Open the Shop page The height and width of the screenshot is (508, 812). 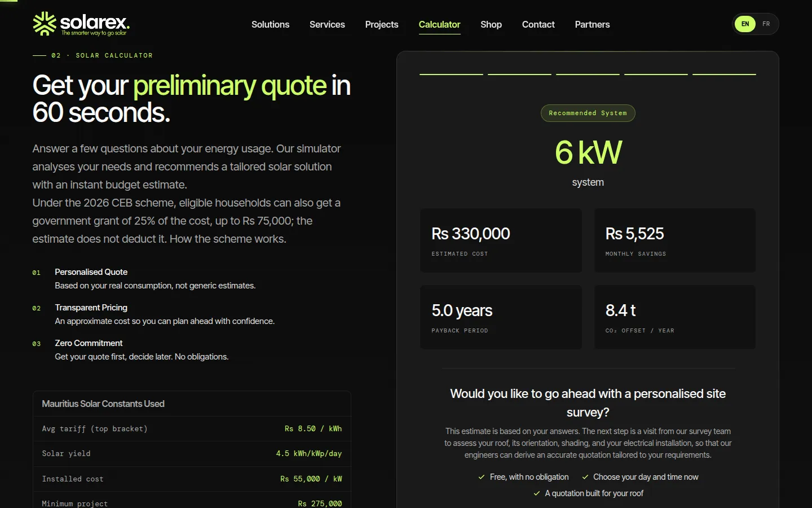click(491, 24)
